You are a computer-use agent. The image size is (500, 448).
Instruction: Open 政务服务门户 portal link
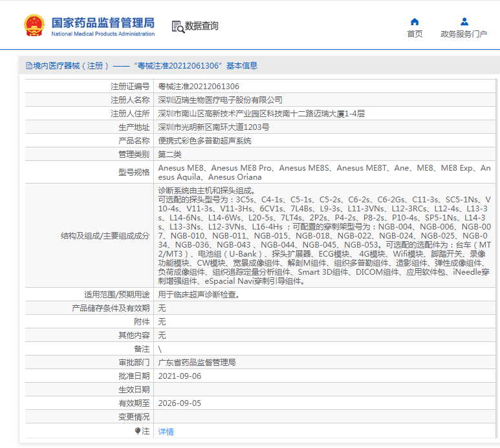pos(464,34)
